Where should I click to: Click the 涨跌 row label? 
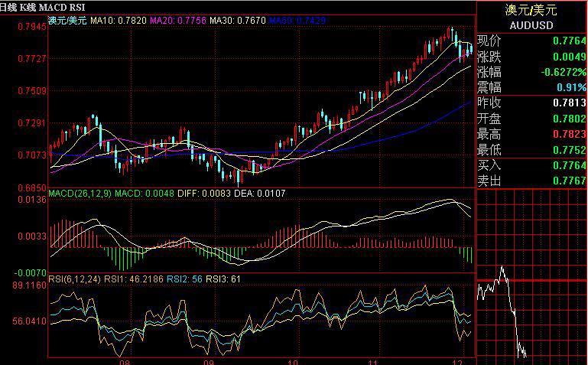click(489, 57)
